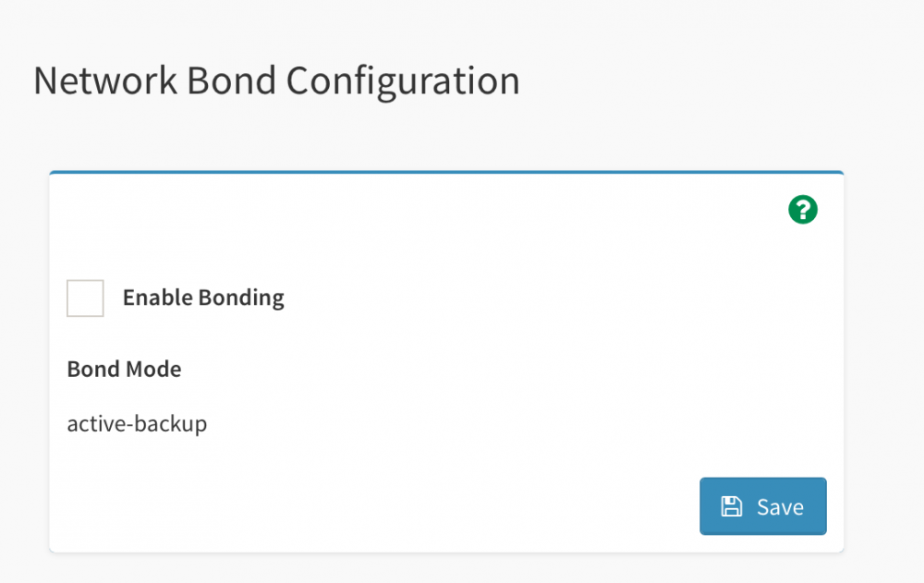Tick the Enable Bonding checkbox
Screen dimensions: 924x583
[85, 298]
